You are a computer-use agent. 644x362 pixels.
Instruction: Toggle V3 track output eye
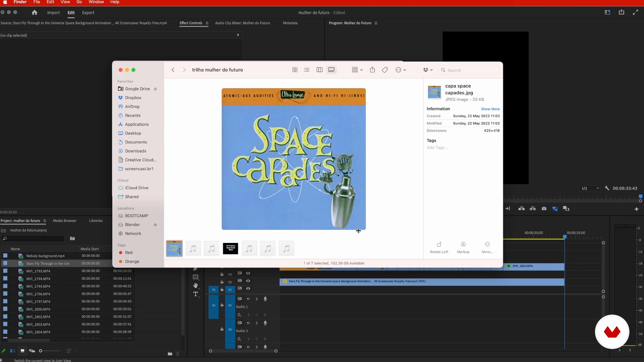248,273
